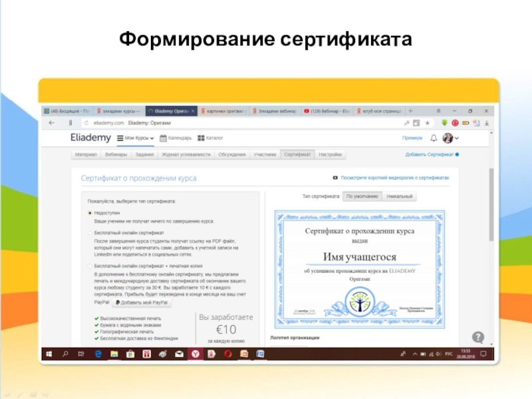Select the Недоступен certificate option
The width and height of the screenshot is (532, 399).
[90, 213]
